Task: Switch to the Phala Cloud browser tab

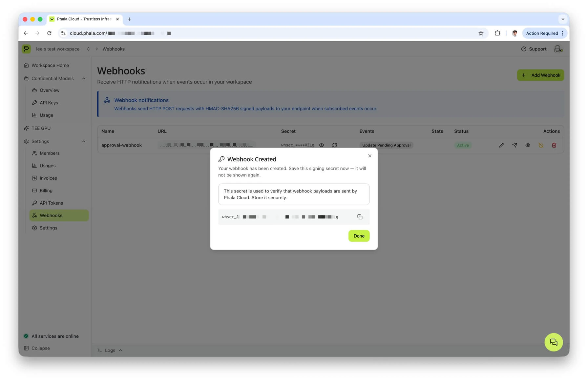Action: pyautogui.click(x=82, y=19)
